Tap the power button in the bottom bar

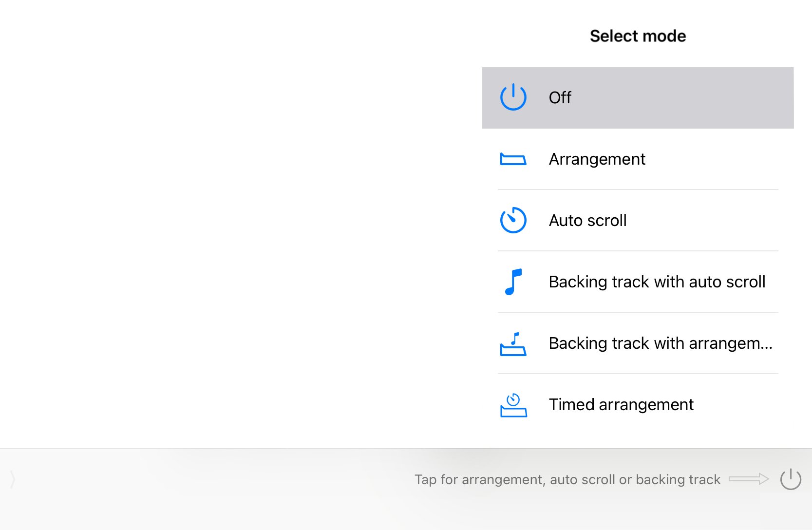point(790,479)
